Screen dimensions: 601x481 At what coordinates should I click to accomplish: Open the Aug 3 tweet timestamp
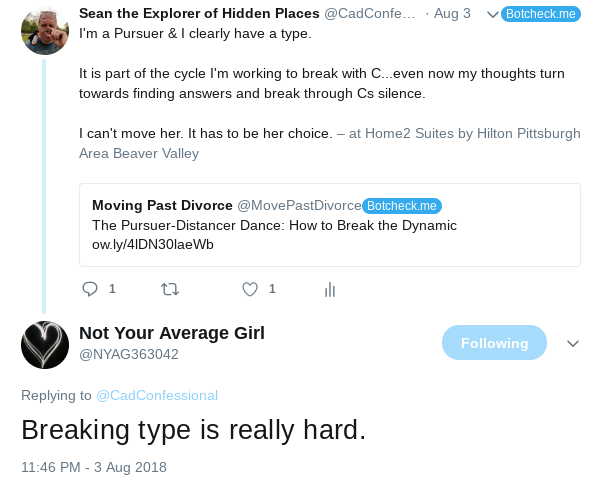452,15
